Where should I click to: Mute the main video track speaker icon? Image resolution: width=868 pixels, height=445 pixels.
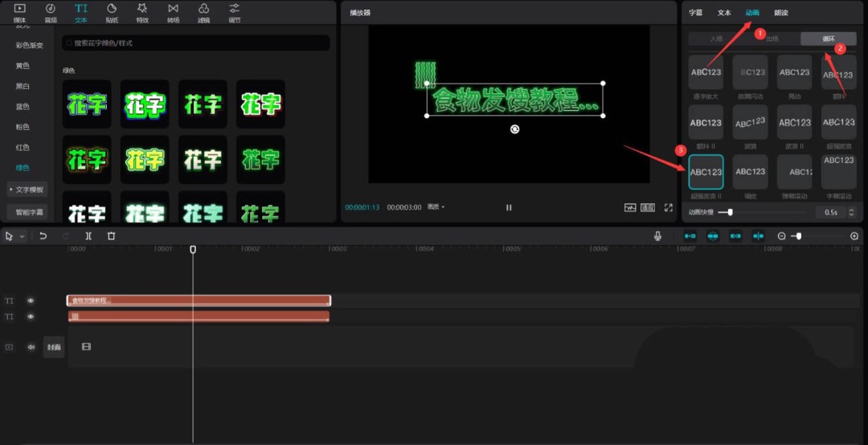click(31, 347)
